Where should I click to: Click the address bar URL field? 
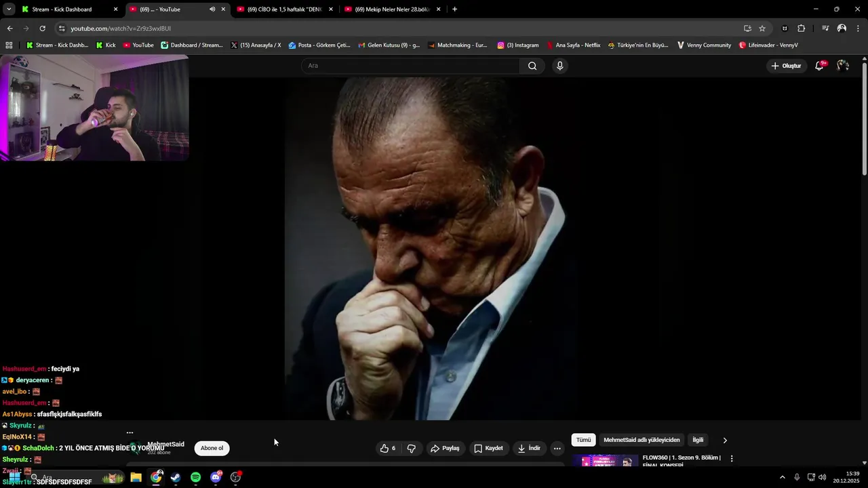[x=400, y=28]
